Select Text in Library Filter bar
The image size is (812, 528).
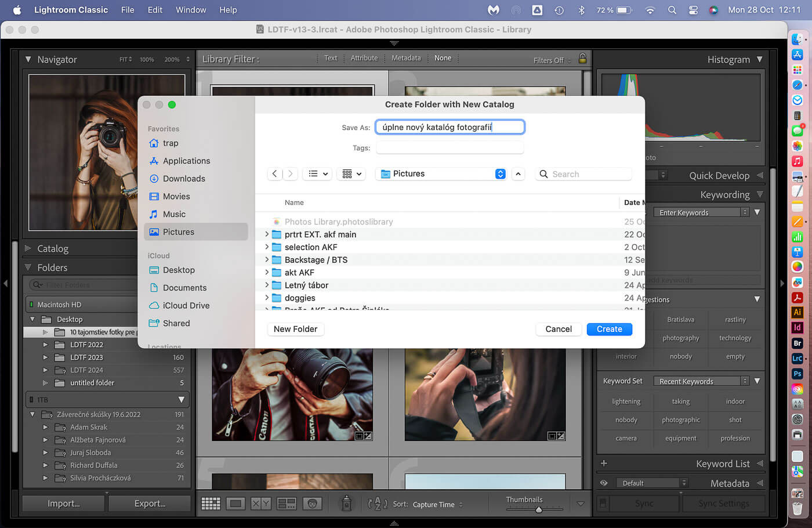point(331,58)
